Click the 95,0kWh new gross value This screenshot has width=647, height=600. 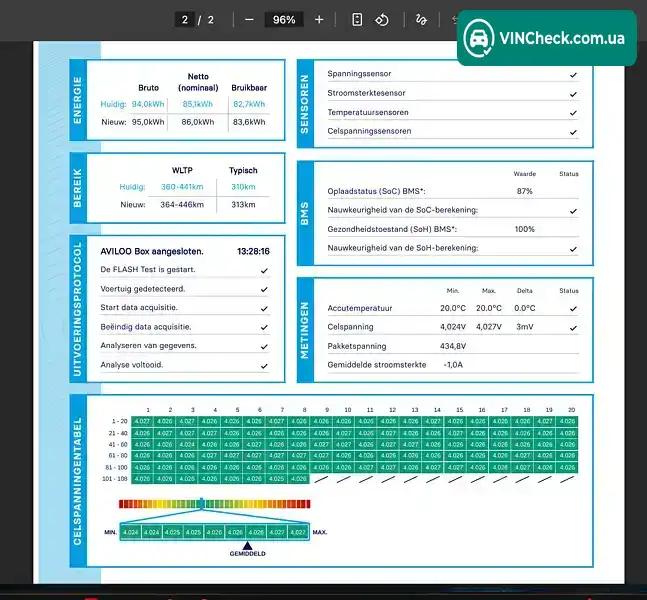[148, 122]
